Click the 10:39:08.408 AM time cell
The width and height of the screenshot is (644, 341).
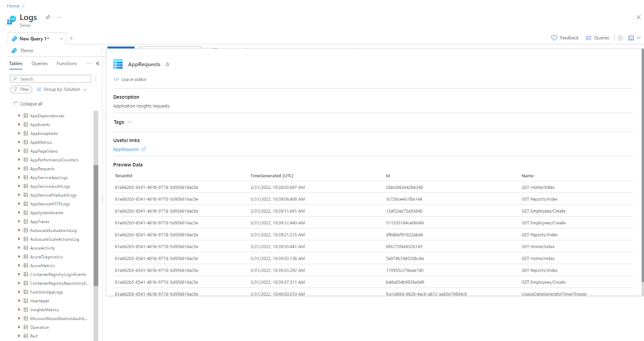(277, 199)
